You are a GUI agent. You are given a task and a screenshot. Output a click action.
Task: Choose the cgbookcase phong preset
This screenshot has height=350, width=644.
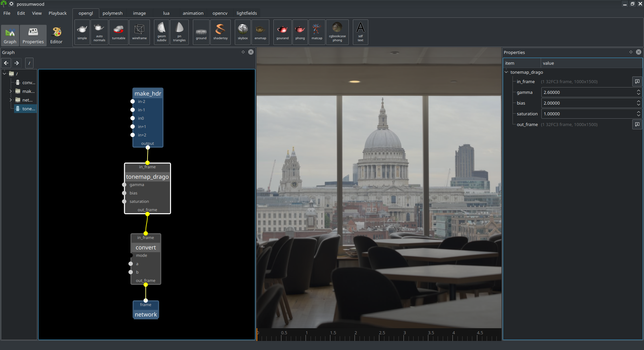pyautogui.click(x=337, y=32)
